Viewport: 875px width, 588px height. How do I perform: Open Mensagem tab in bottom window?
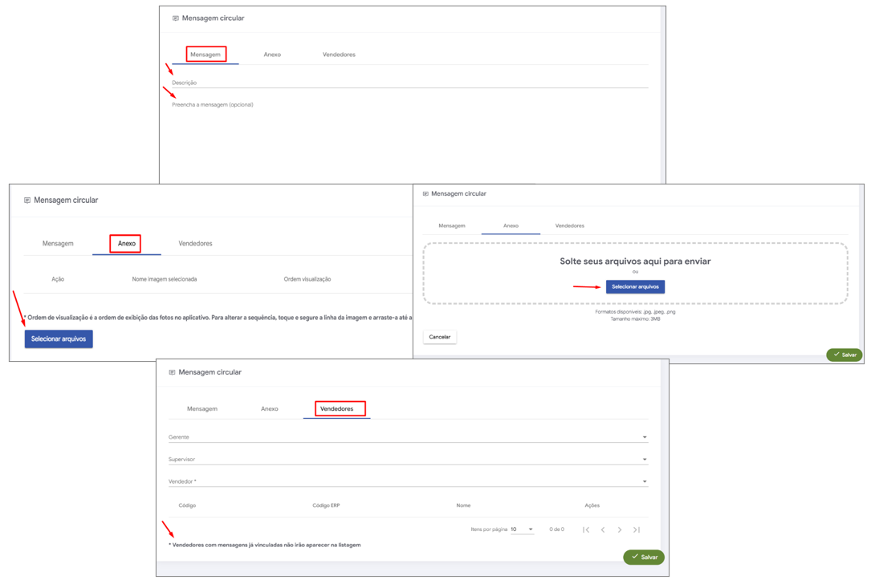[202, 409]
